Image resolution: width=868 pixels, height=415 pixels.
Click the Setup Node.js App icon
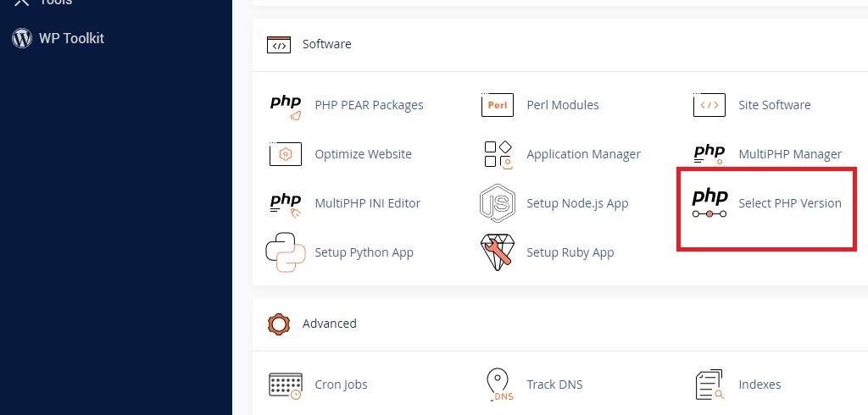click(x=497, y=203)
